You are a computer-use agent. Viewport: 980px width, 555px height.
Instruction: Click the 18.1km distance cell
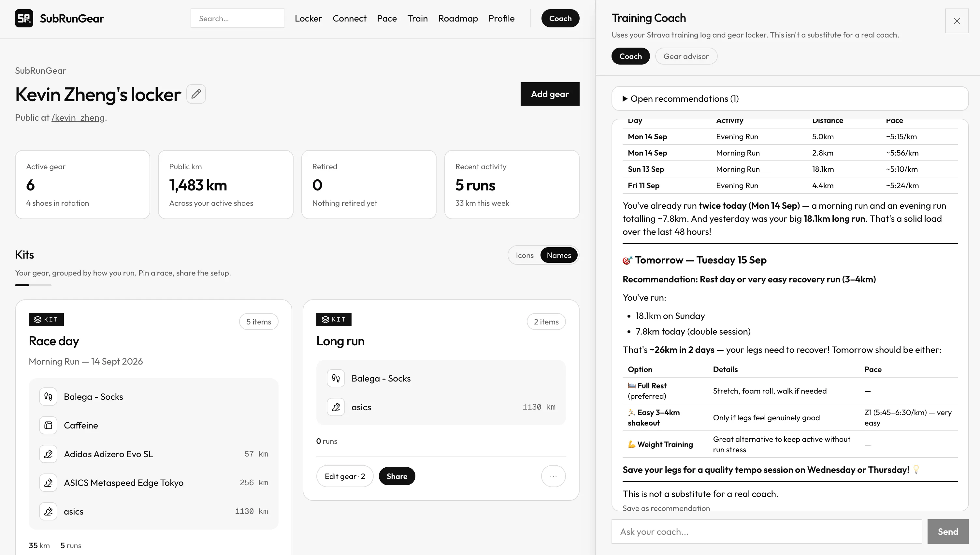[x=823, y=169]
